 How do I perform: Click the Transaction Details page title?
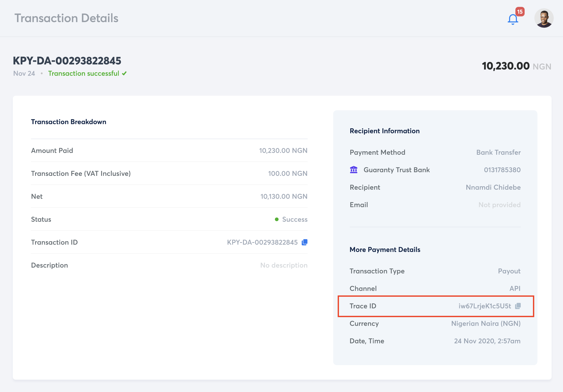[x=66, y=18]
